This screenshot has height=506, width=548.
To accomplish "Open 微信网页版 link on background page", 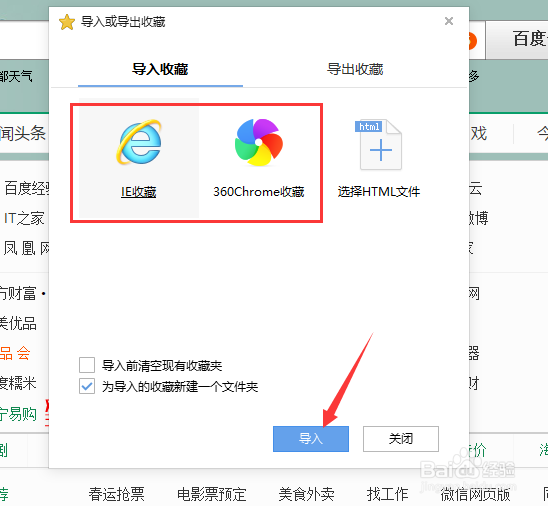I will [x=475, y=494].
